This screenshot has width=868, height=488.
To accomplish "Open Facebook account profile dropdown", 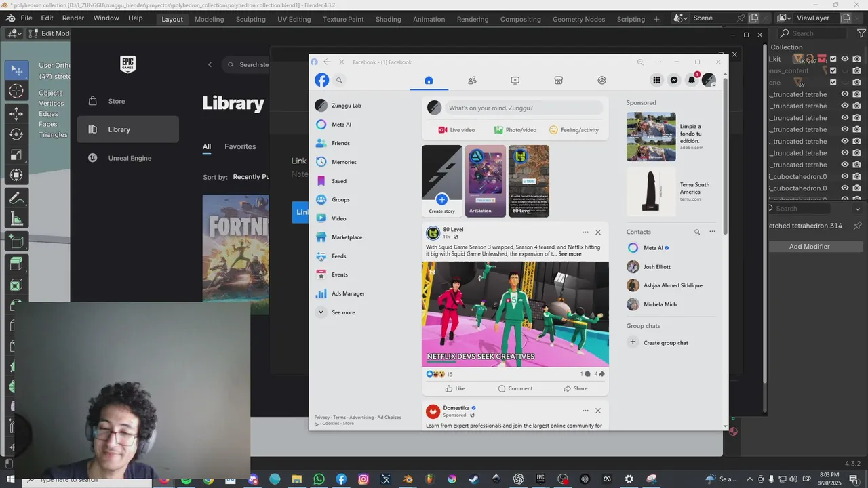I will (x=709, y=80).
